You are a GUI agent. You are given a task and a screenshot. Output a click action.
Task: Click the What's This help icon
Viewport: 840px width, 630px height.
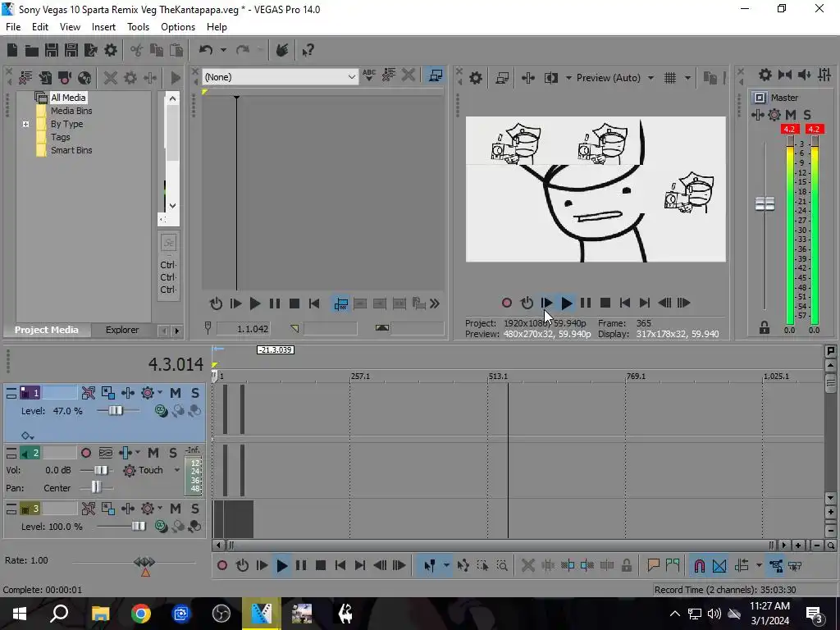point(308,50)
